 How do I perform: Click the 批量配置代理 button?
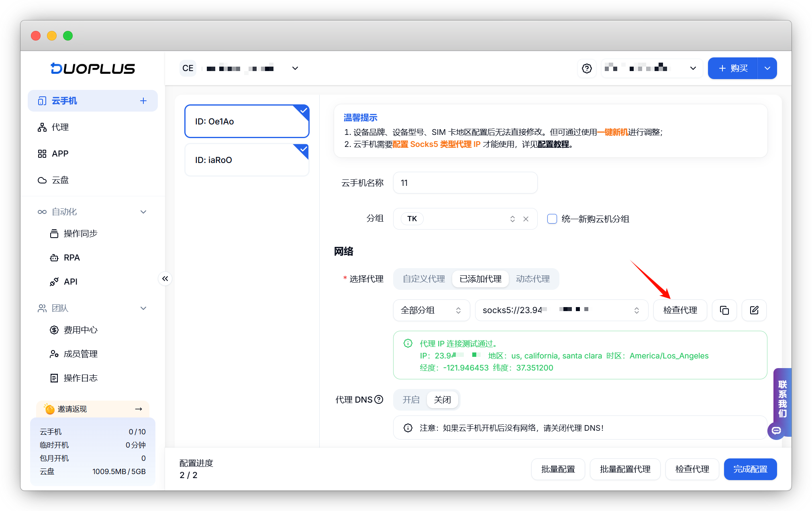[625, 469]
